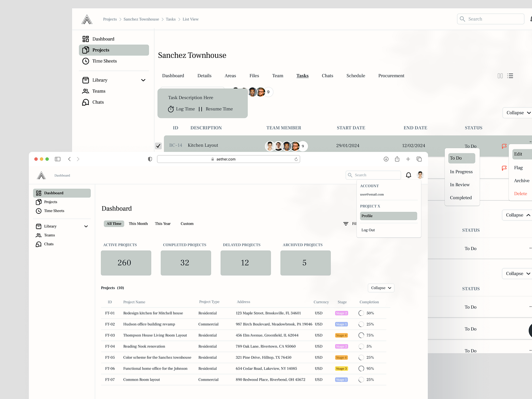Click the browser downloads icon
The image size is (532, 399).
pyautogui.click(x=386, y=159)
